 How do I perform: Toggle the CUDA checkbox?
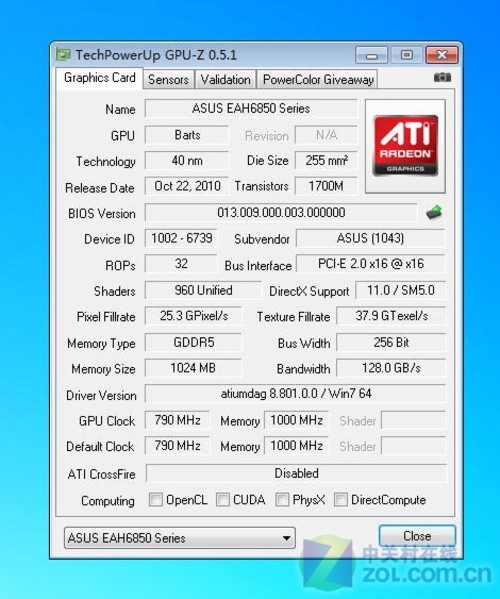click(x=223, y=500)
